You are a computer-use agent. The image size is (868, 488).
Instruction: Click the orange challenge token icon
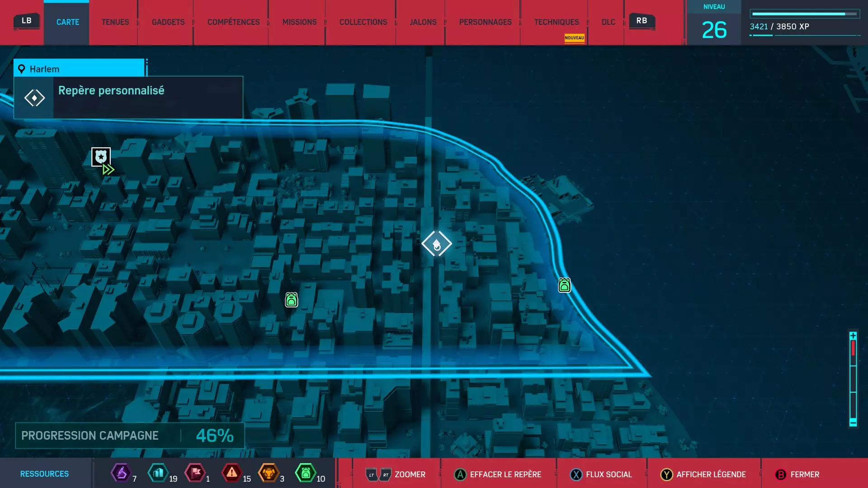(x=269, y=473)
